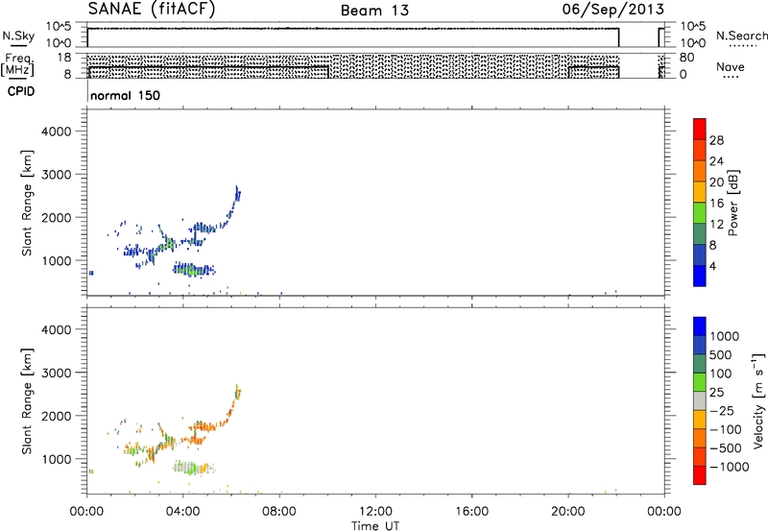
Task: Click the '-1000' tick on Velocity colorbar
Action: tap(729, 467)
